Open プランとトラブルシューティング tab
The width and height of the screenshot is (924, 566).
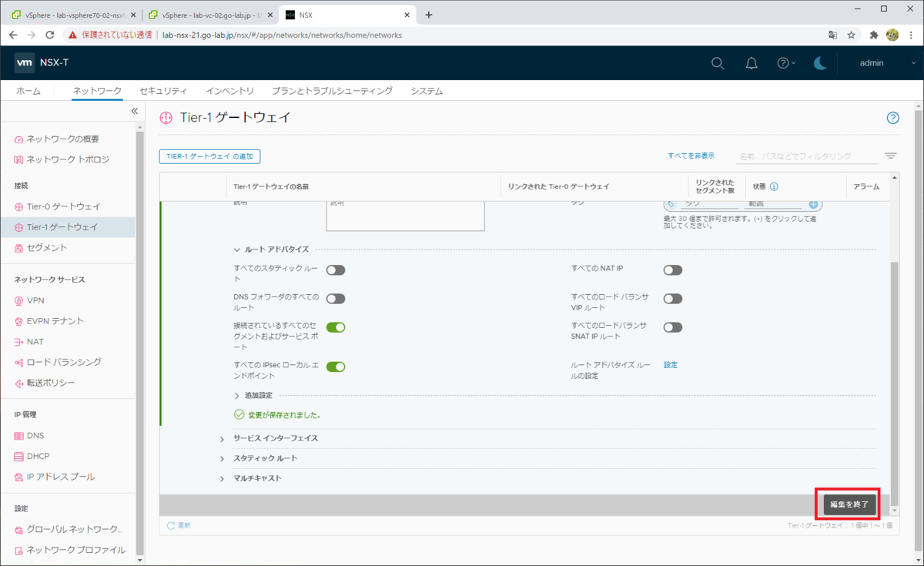pyautogui.click(x=333, y=91)
